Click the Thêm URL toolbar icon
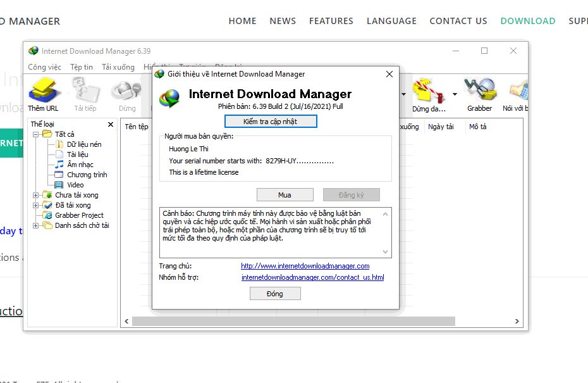 [x=44, y=90]
